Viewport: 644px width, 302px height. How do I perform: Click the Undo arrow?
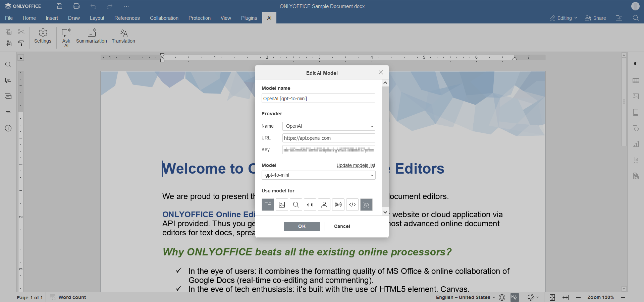93,6
